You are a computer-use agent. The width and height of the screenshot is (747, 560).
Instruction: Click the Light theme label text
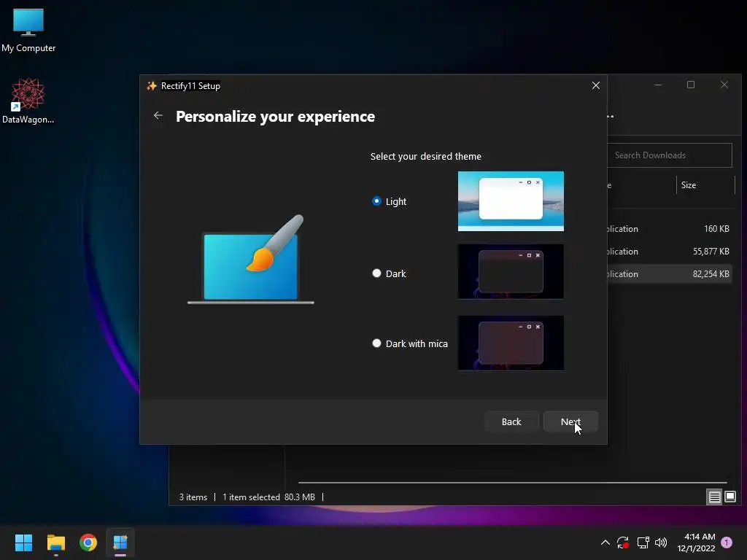point(396,201)
